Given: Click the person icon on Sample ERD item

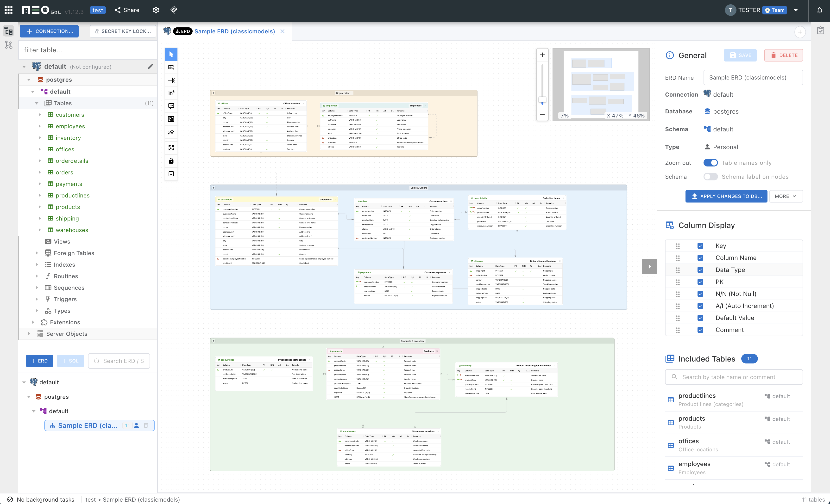Looking at the screenshot, I should point(136,426).
